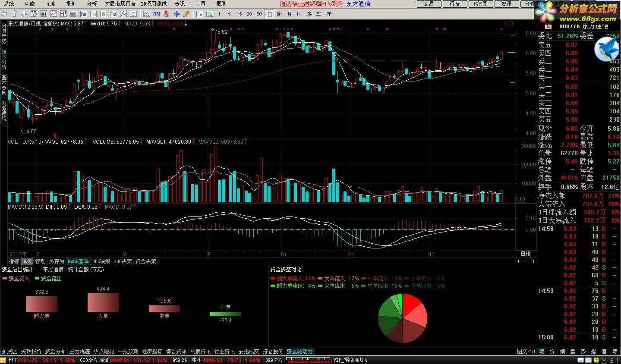
Task: Open the 图文F10 panel button
Action: pyautogui.click(x=526, y=351)
